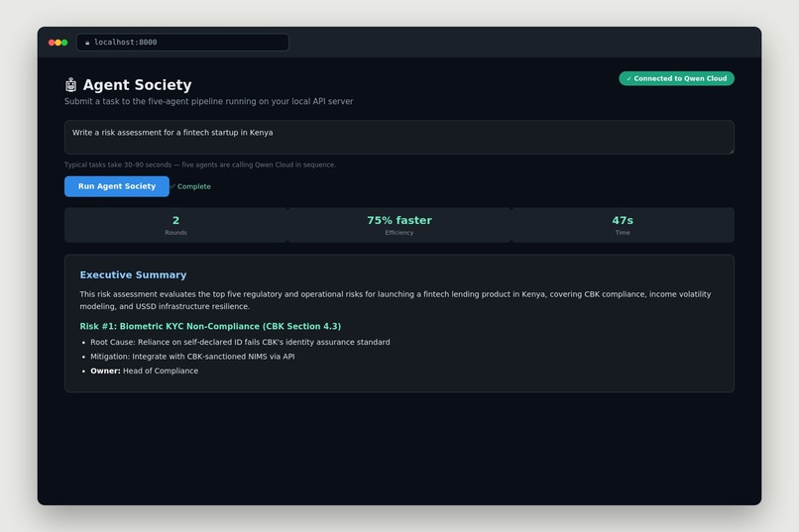Click the Complete status label

(x=191, y=186)
